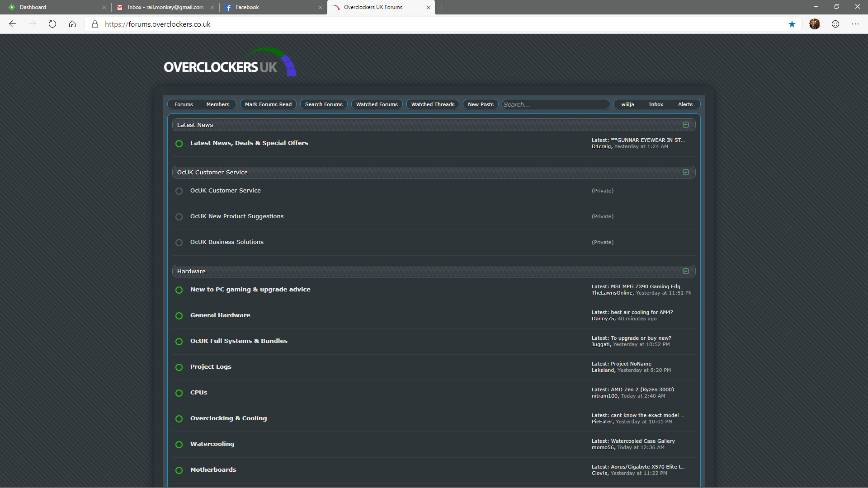Open Watched Threads

pyautogui.click(x=433, y=104)
